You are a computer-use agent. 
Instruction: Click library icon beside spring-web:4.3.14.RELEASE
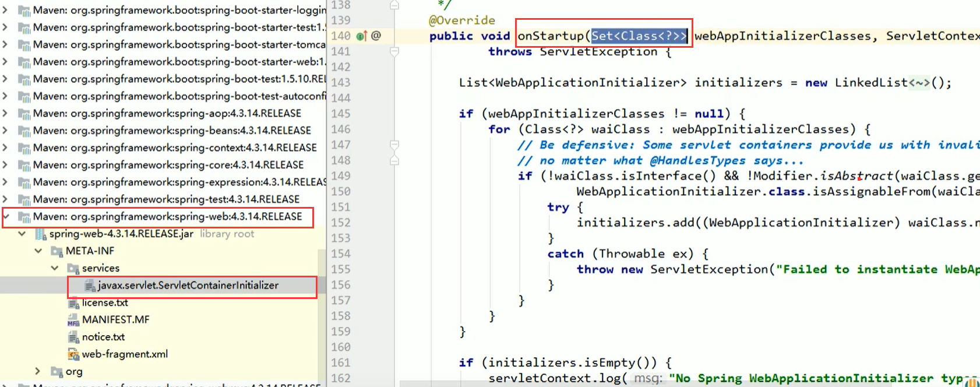coord(24,217)
